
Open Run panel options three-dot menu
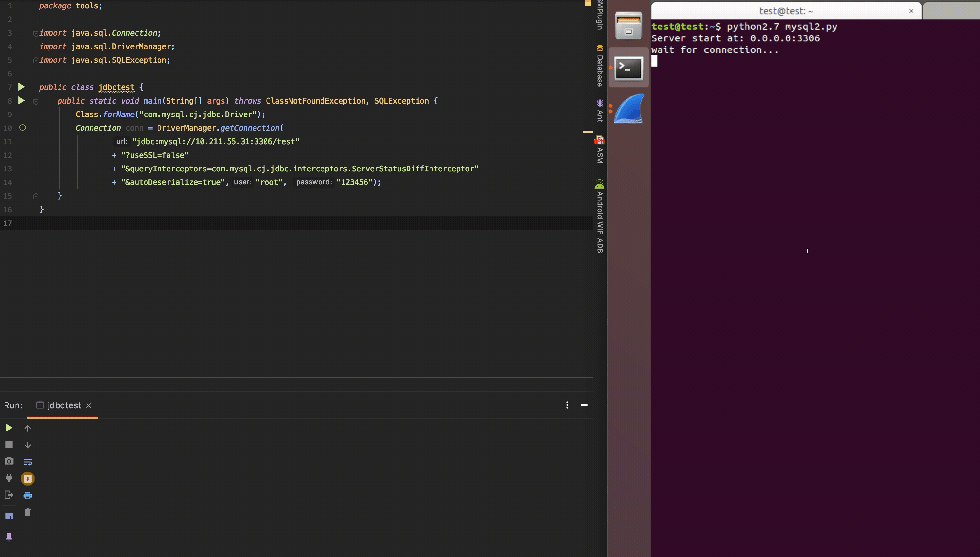pyautogui.click(x=567, y=405)
